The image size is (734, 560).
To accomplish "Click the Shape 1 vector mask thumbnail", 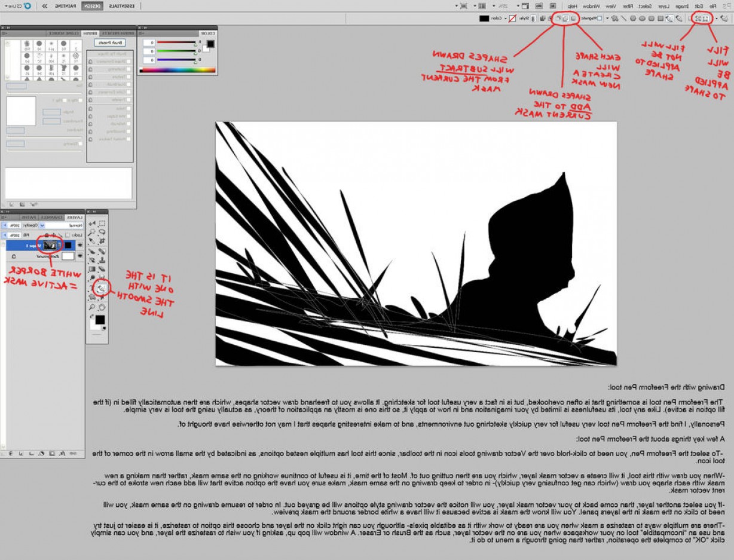I will point(50,246).
